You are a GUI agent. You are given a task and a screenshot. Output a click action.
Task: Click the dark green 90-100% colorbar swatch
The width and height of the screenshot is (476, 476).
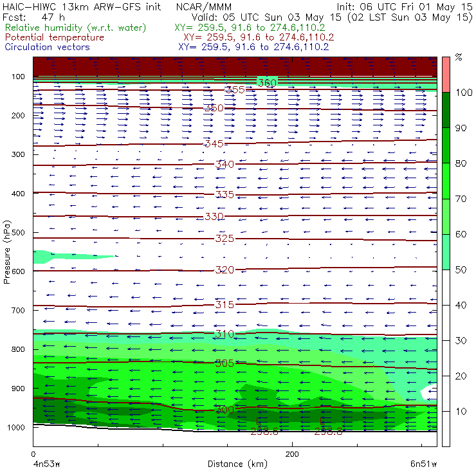(x=446, y=110)
